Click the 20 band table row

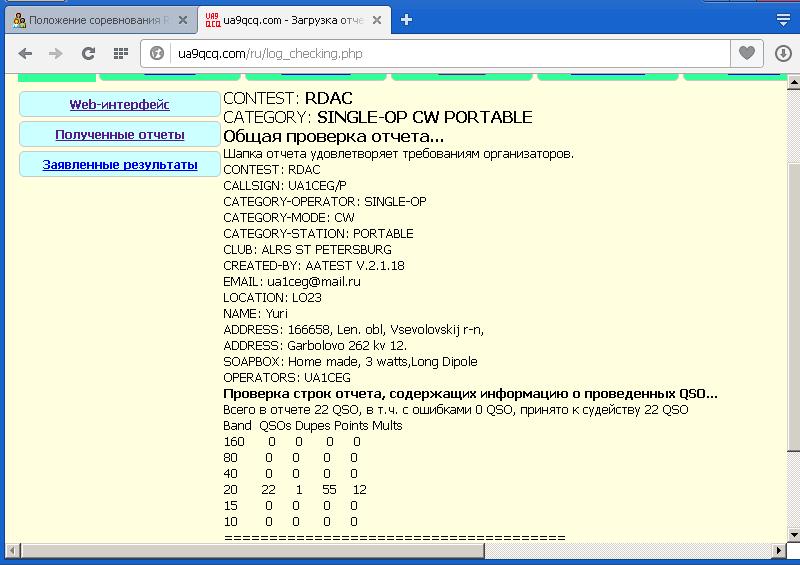pos(295,490)
